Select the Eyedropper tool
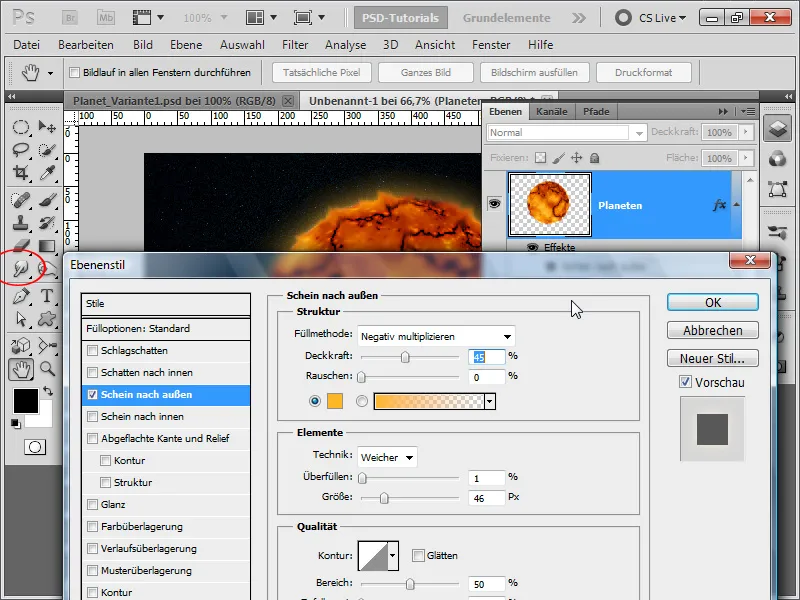This screenshot has width=800, height=600. (x=47, y=173)
